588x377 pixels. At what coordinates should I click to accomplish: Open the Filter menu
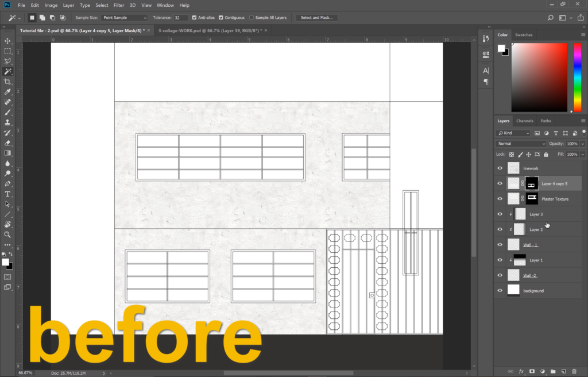[118, 5]
